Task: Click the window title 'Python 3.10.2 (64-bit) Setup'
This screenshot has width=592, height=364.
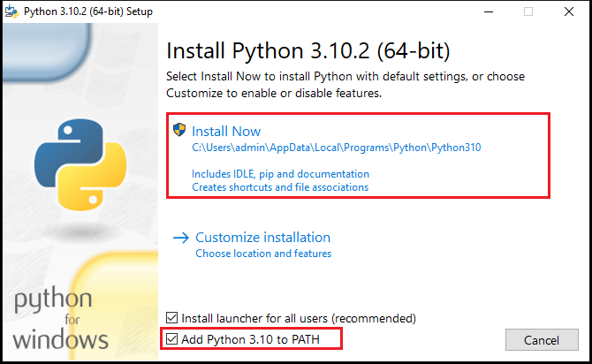Action: pyautogui.click(x=88, y=11)
